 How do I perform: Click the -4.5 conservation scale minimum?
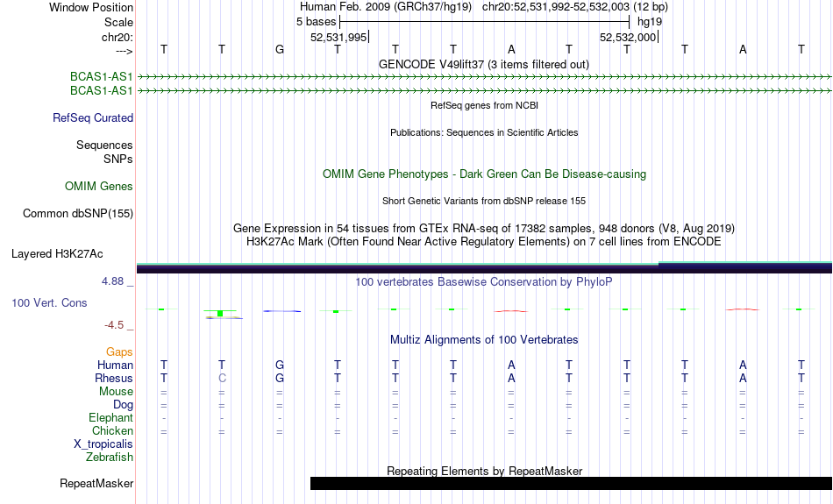click(114, 325)
